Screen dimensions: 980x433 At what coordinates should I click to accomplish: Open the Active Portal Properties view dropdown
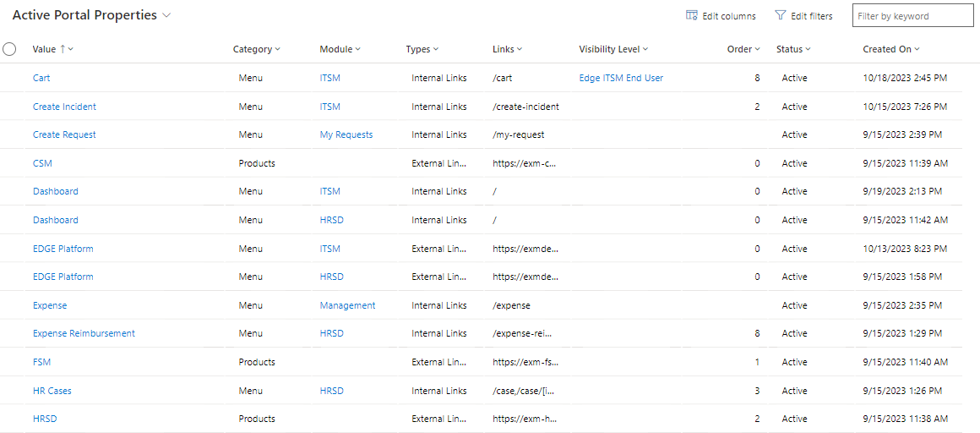[x=166, y=15]
